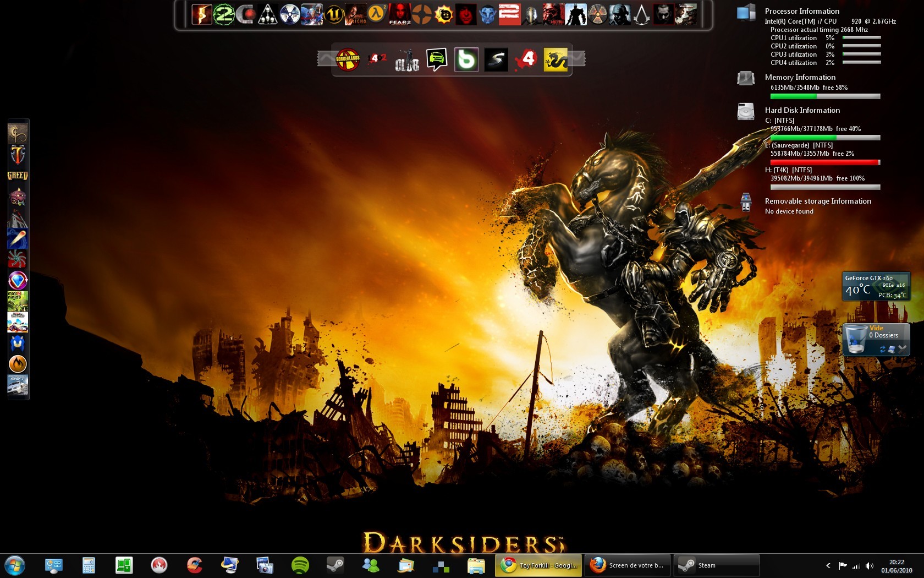Image resolution: width=924 pixels, height=578 pixels.
Task: Open CCleaner icon on the taskbar
Action: tap(194, 565)
